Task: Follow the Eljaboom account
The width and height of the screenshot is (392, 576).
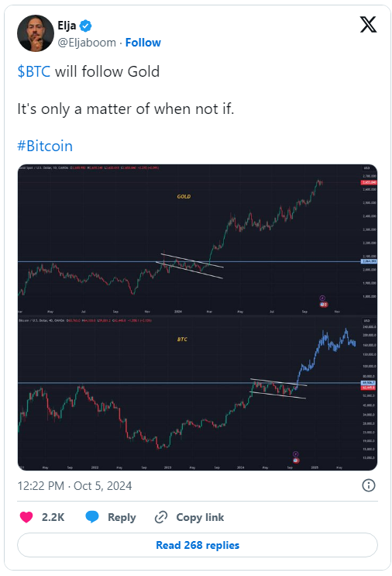Action: tap(143, 43)
